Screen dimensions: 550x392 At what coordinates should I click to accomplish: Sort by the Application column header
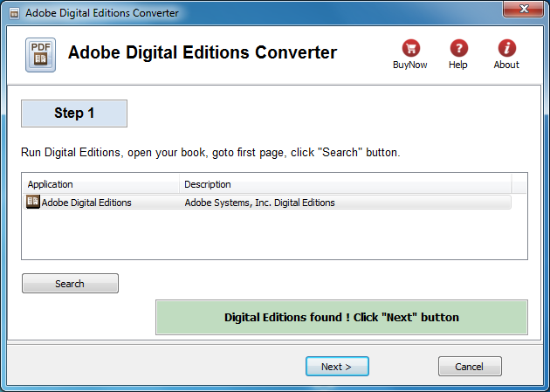(x=101, y=184)
